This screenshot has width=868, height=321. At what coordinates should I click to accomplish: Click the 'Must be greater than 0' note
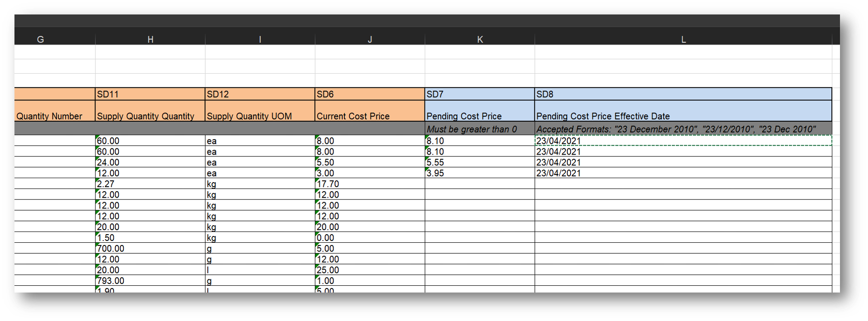point(480,129)
